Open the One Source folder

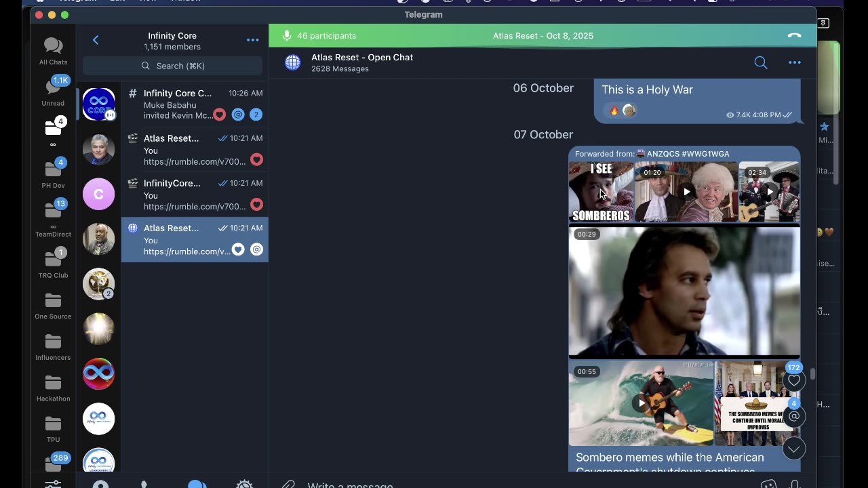pyautogui.click(x=53, y=305)
